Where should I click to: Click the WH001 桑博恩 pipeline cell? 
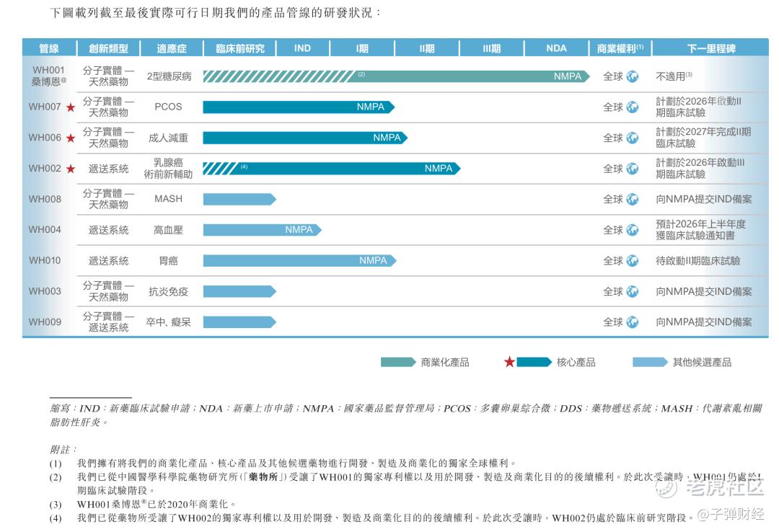(49, 76)
